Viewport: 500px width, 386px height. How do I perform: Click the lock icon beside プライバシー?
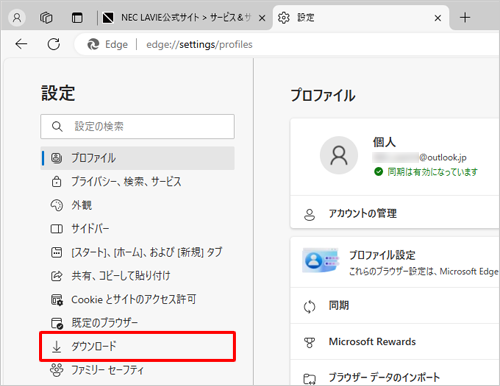click(57, 182)
